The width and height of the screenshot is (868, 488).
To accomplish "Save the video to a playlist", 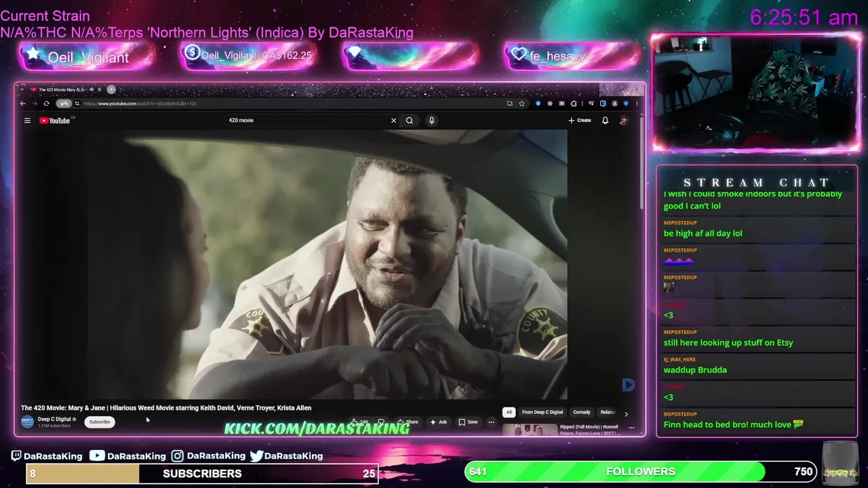I will click(468, 422).
